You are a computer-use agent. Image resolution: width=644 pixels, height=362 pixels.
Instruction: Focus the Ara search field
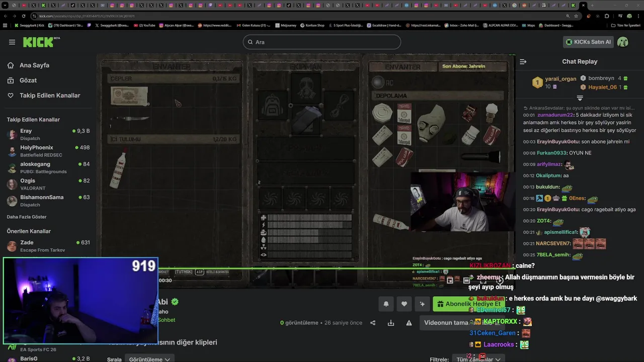click(x=322, y=42)
